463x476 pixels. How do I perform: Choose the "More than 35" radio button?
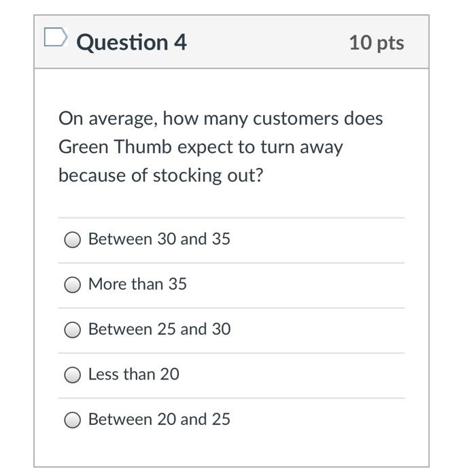pos(73,285)
